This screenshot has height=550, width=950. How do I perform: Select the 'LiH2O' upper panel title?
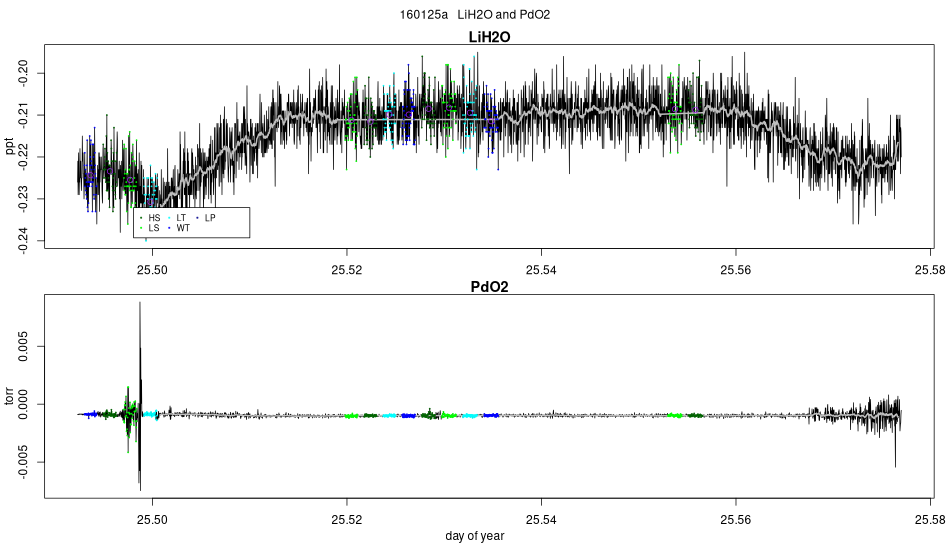pos(490,37)
